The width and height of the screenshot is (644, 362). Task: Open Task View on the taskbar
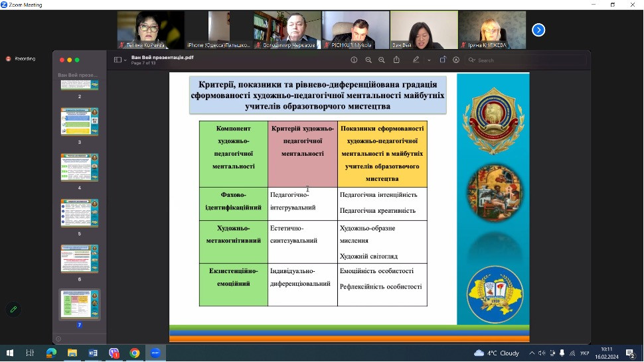click(30, 353)
